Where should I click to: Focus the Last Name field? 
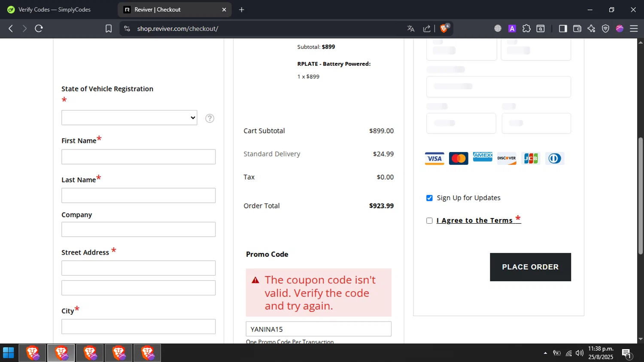[x=138, y=195]
